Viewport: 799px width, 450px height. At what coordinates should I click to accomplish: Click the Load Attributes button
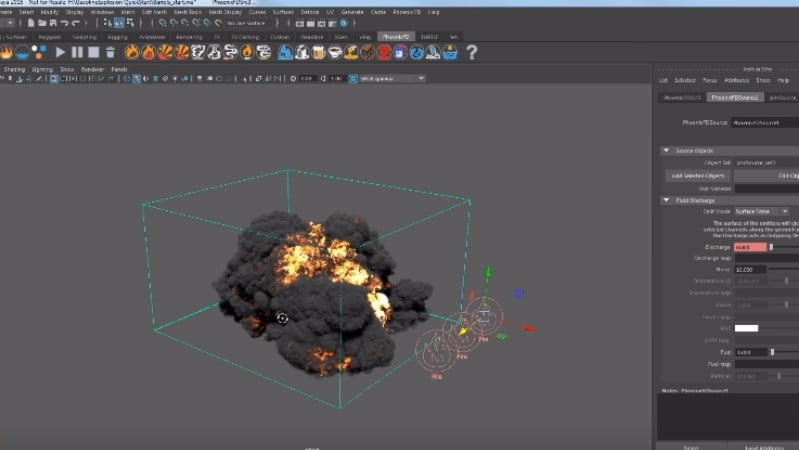click(x=763, y=447)
